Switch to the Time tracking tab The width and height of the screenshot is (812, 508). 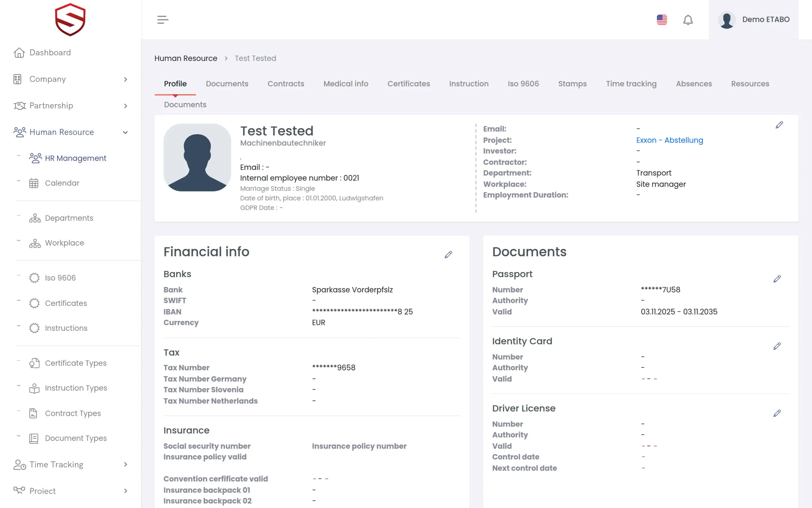[631, 84]
